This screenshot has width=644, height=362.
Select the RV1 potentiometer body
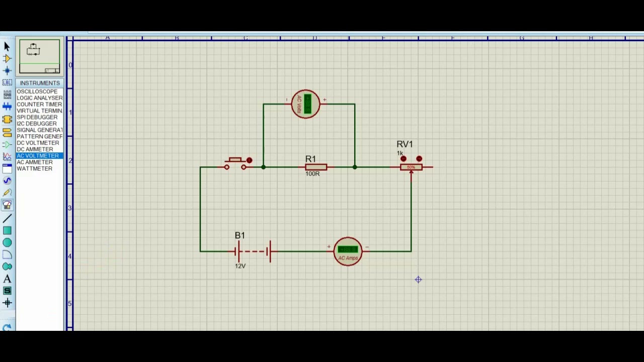pos(411,167)
